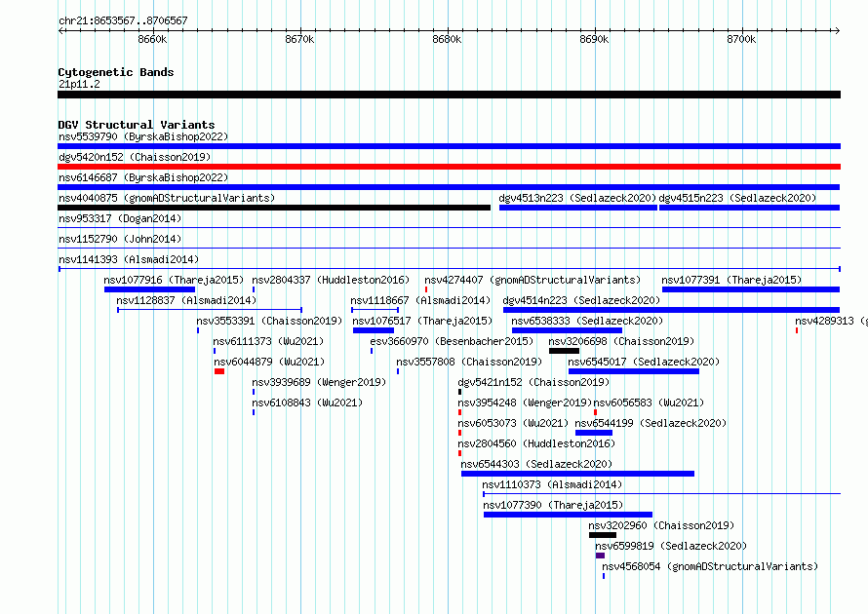
Task: Click dgv4514n223 (Sedlazeck2020) label
Action: tap(582, 300)
